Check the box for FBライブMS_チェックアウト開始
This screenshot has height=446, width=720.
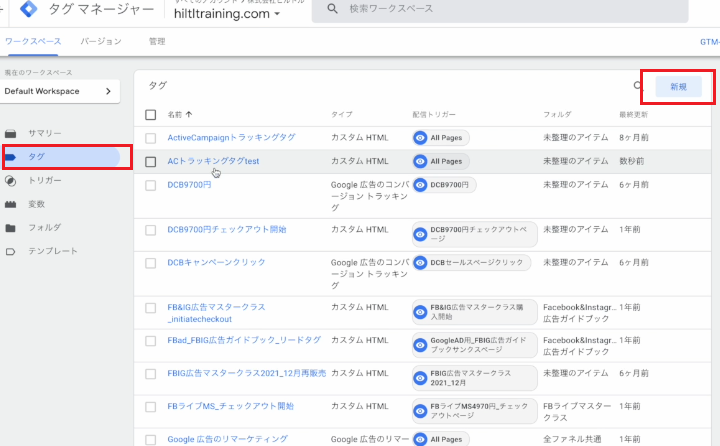click(151, 407)
